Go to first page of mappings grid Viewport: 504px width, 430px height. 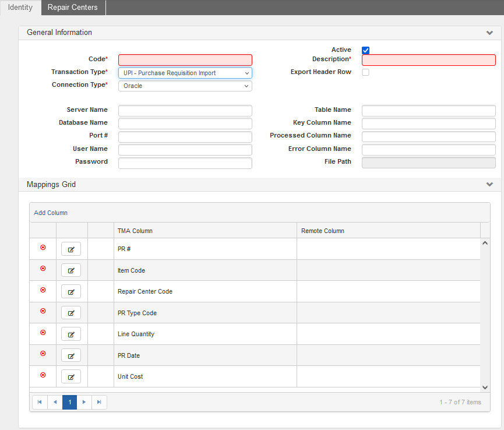(40, 402)
